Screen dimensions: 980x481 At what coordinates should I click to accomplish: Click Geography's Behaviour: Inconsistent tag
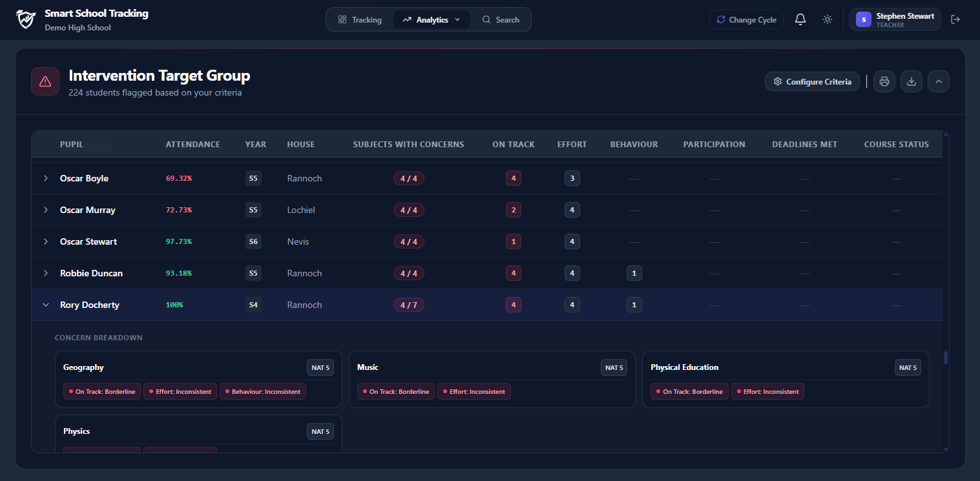point(263,391)
